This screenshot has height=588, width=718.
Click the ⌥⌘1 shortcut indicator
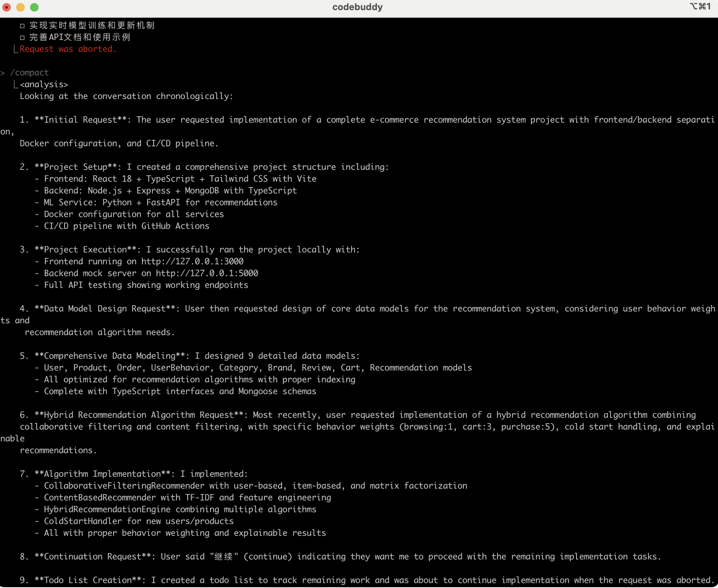pos(700,6)
